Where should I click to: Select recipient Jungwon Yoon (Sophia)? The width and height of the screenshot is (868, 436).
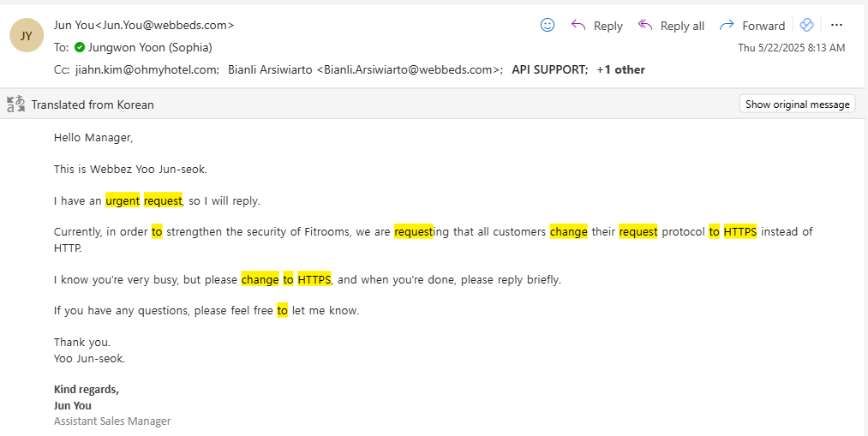tap(150, 47)
